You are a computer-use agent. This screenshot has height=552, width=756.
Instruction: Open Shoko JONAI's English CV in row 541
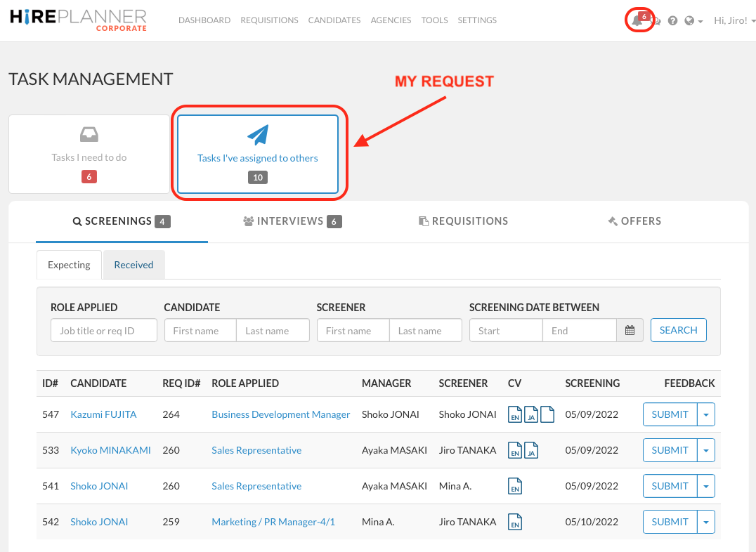click(x=515, y=486)
